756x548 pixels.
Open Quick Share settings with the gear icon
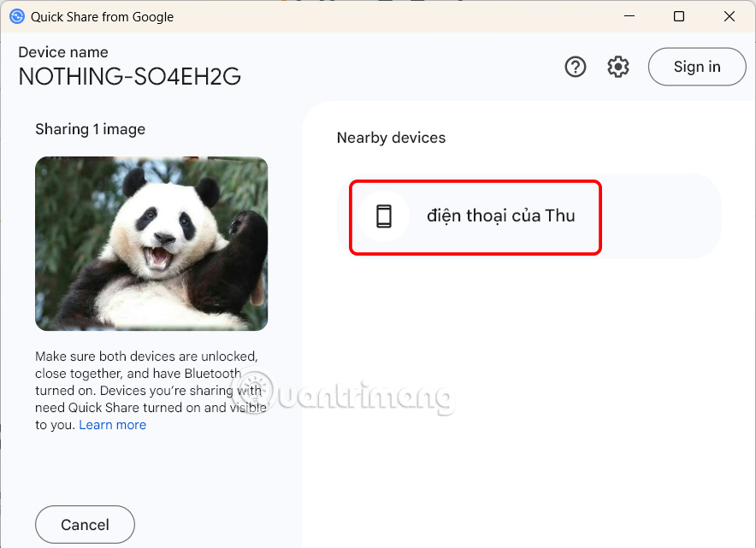618,67
